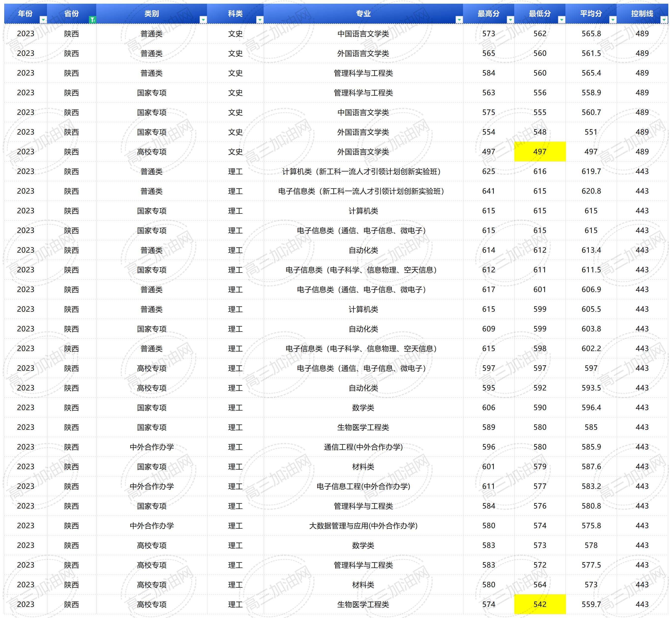Select the 年份 header cell
This screenshot has height=618, width=672.
25,14
